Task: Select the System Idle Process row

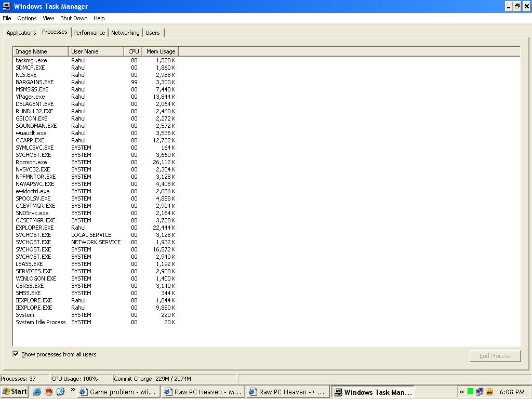Action: (96, 322)
